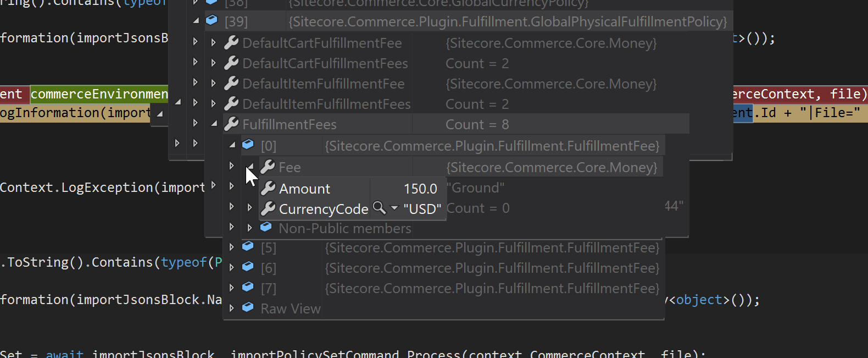Expand the [6] FulfillmentFee item
The width and height of the screenshot is (868, 358).
pos(232,268)
